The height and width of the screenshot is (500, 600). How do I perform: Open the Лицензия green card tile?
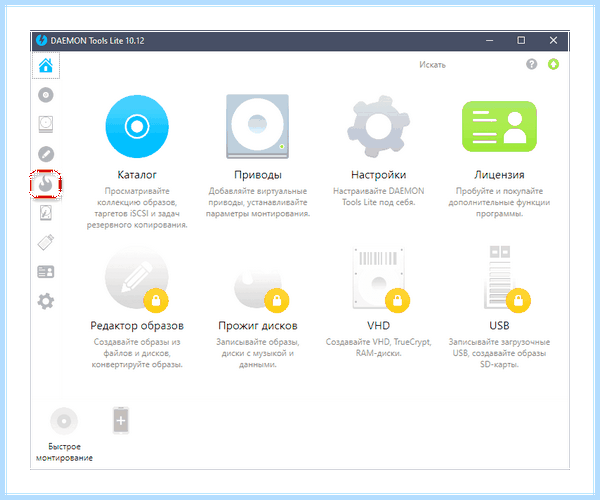(x=499, y=127)
